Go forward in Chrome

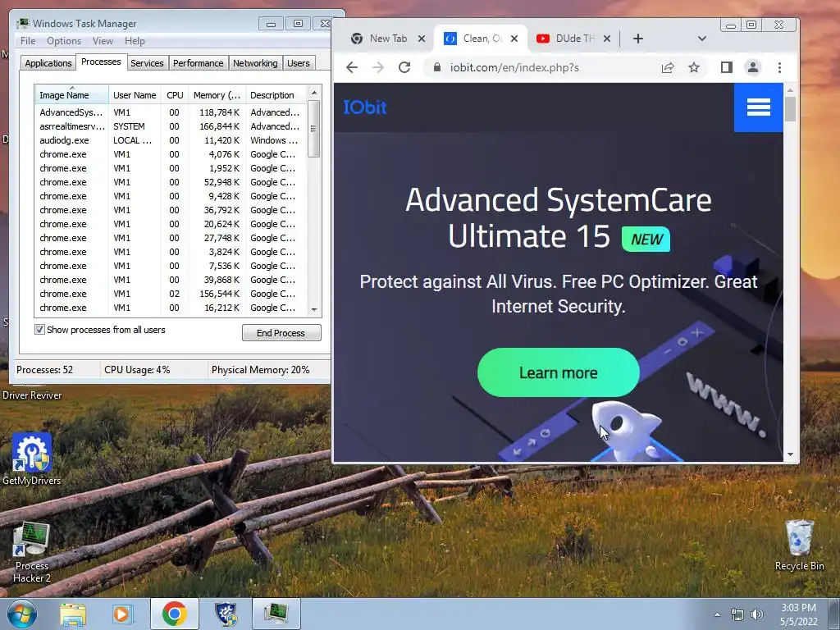click(378, 67)
